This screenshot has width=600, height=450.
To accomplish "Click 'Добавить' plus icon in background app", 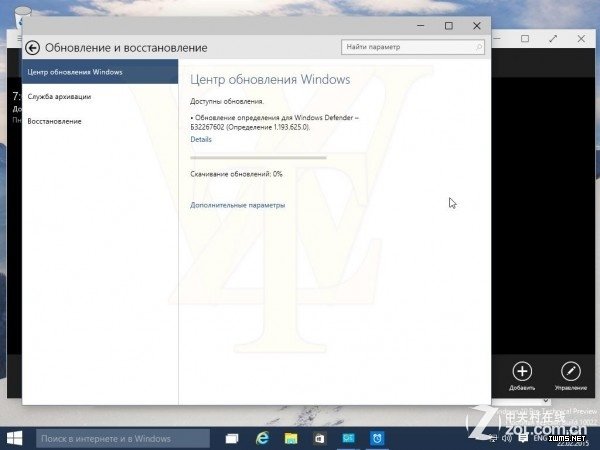I will 522,371.
